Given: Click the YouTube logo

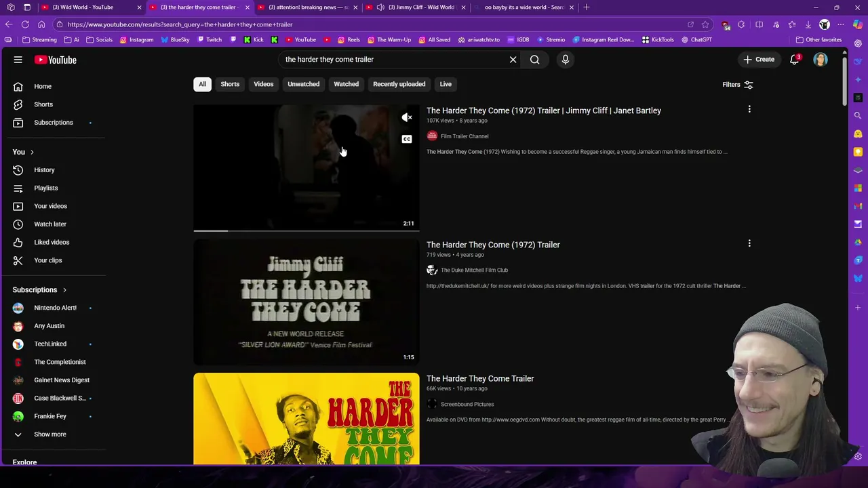Looking at the screenshot, I should (x=56, y=60).
